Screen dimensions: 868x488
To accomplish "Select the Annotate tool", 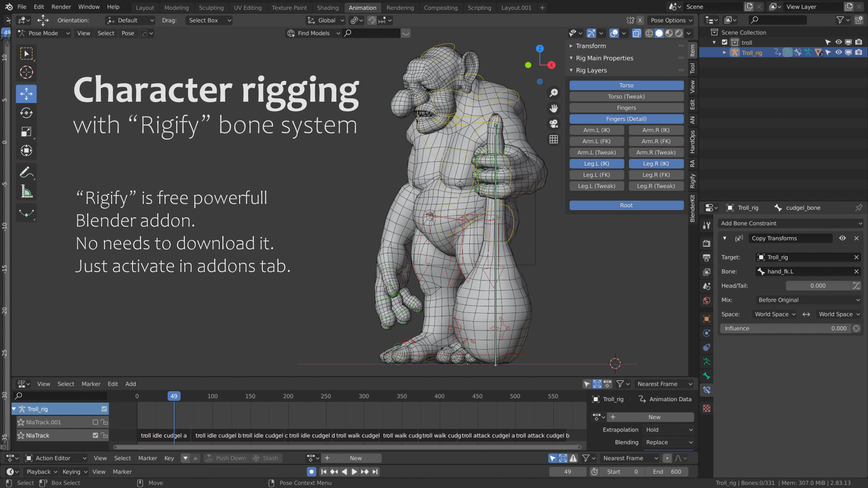I will 26,172.
